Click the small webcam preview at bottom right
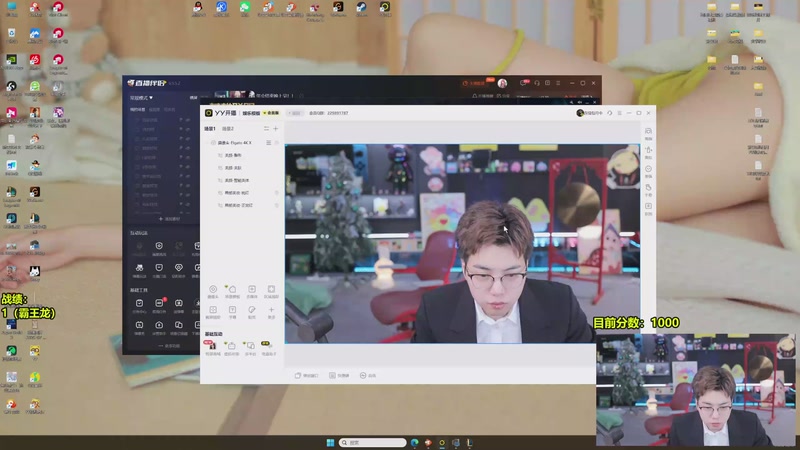This screenshot has width=800, height=450. pyautogui.click(x=695, y=390)
